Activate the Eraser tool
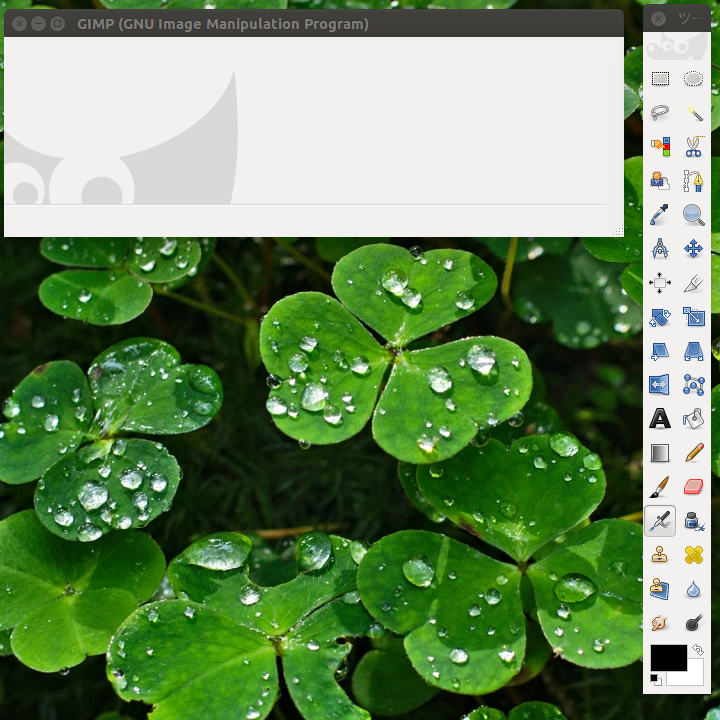 click(693, 487)
